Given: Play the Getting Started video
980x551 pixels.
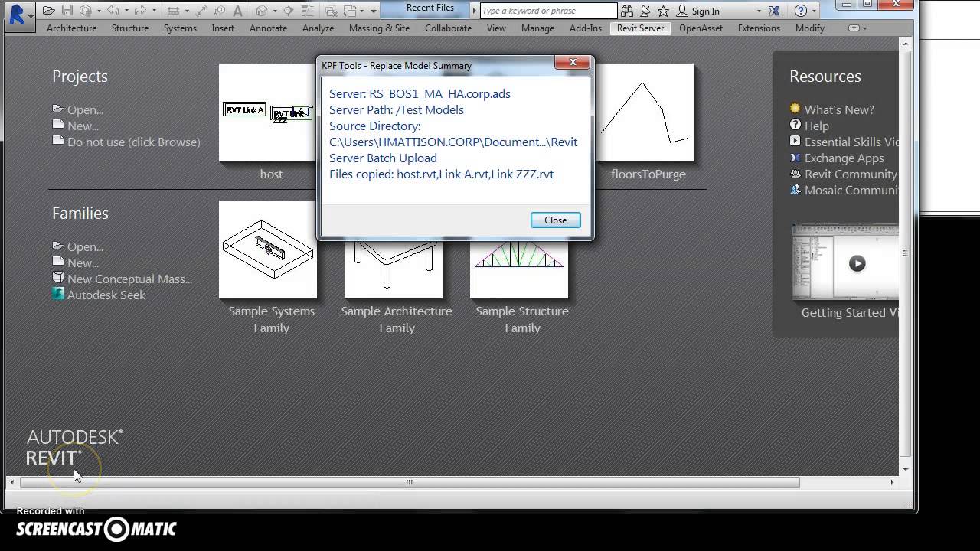Looking at the screenshot, I should (x=857, y=263).
